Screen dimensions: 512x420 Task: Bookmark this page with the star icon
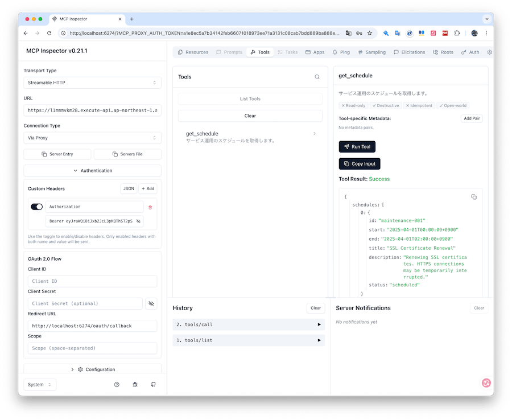click(370, 33)
